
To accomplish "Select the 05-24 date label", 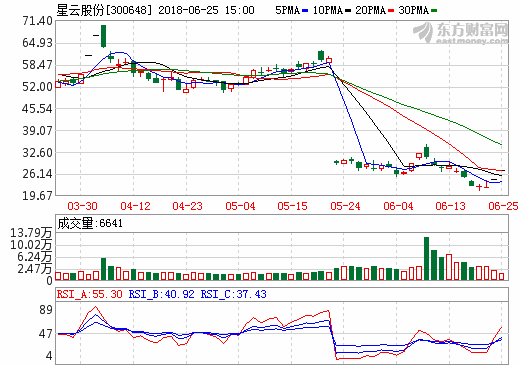I will tap(345, 206).
